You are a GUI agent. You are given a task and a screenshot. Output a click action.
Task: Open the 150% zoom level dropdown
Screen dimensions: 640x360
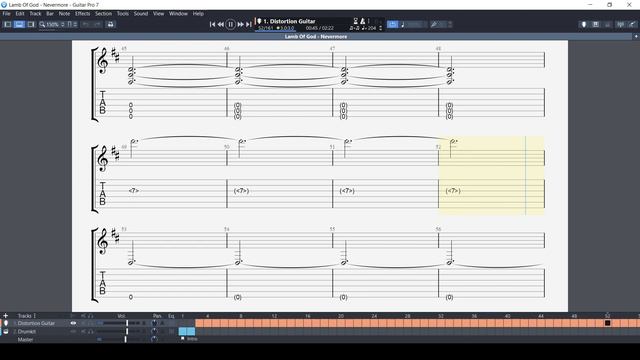click(55, 24)
